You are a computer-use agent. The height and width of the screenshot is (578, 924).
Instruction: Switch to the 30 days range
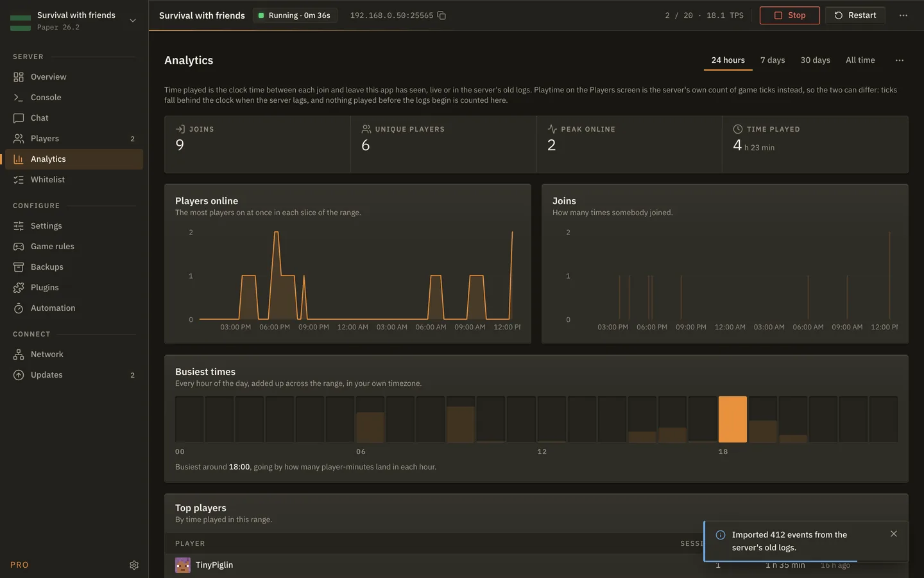point(816,60)
